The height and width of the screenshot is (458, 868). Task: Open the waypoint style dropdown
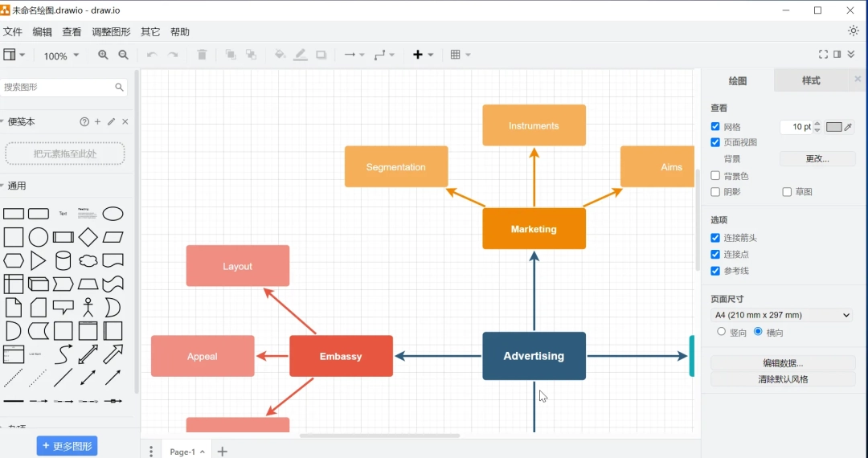[384, 55]
